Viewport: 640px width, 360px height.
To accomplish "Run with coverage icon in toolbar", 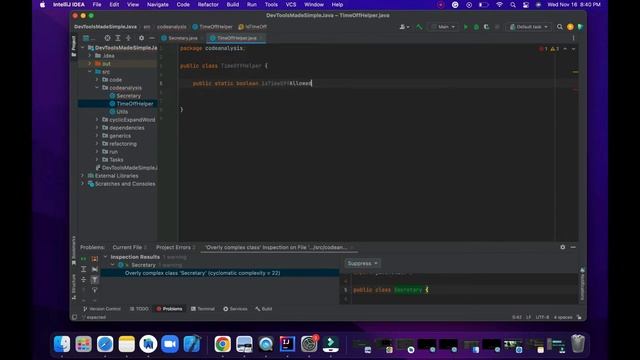I will click(487, 27).
